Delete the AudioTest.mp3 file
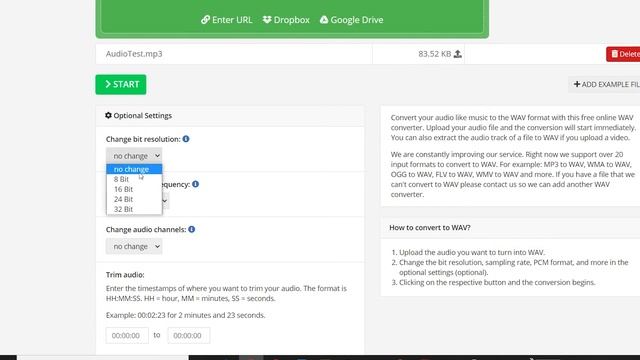This screenshot has width=640, height=360. coord(623,54)
